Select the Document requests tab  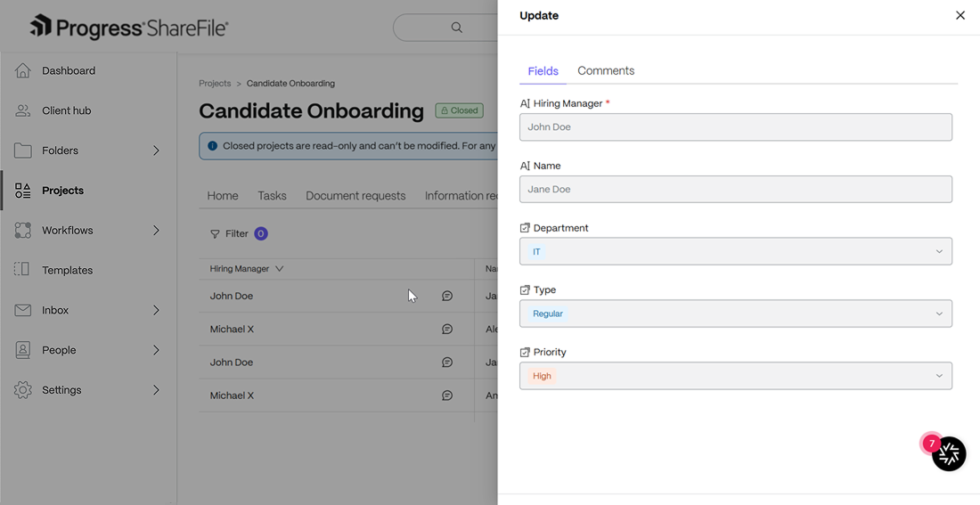tap(355, 196)
